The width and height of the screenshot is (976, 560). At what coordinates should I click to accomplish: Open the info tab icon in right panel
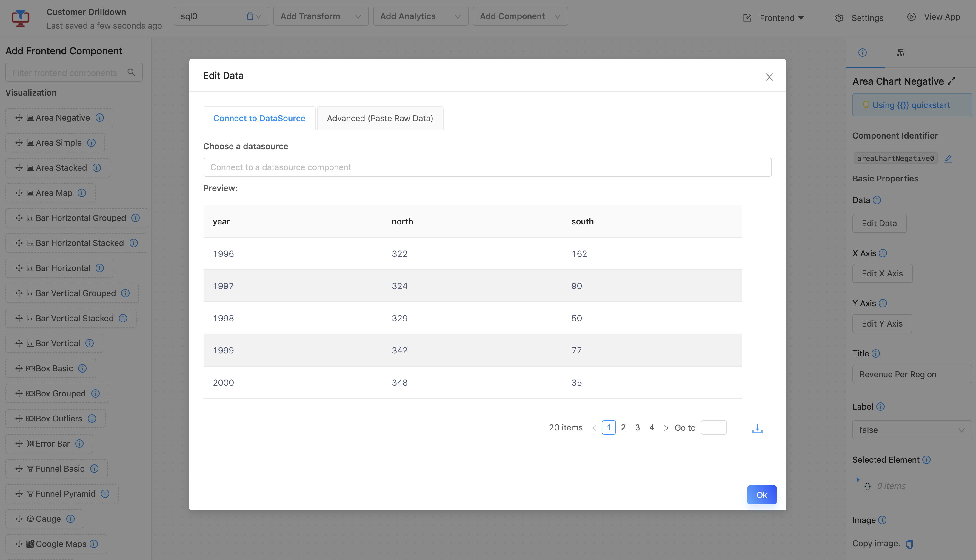(x=863, y=53)
